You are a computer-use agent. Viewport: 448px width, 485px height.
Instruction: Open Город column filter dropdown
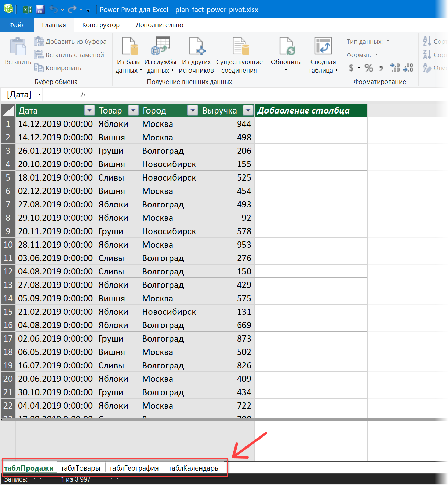tap(193, 110)
